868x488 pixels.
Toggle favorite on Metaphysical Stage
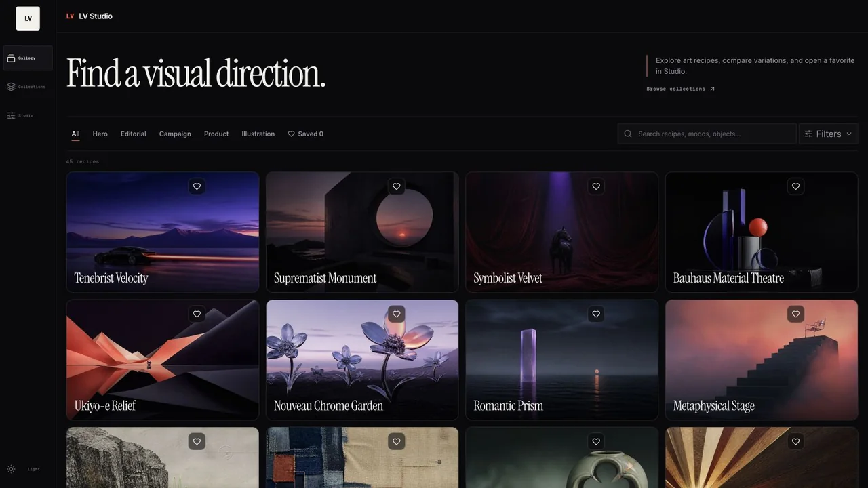pos(796,314)
